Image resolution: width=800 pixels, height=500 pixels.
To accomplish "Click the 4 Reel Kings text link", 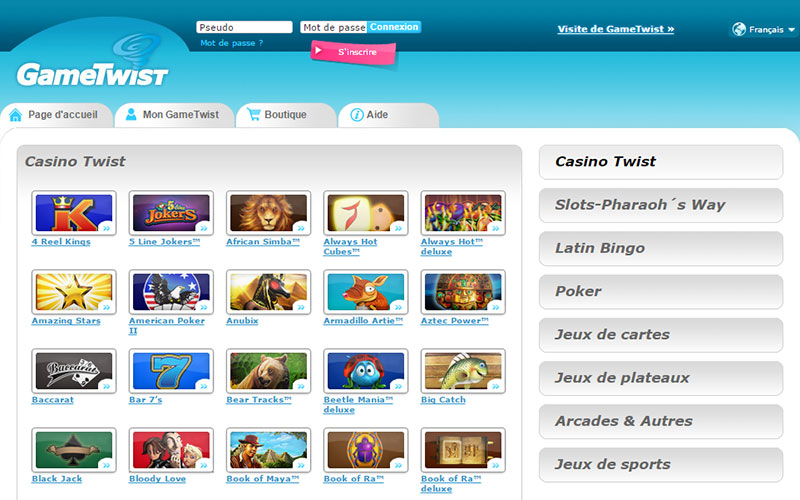I will tap(61, 242).
